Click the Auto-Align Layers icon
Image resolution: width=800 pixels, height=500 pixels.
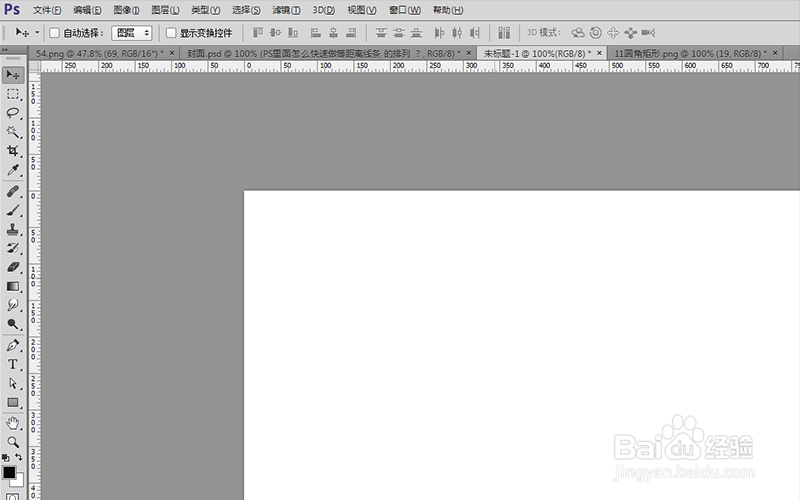click(x=504, y=33)
